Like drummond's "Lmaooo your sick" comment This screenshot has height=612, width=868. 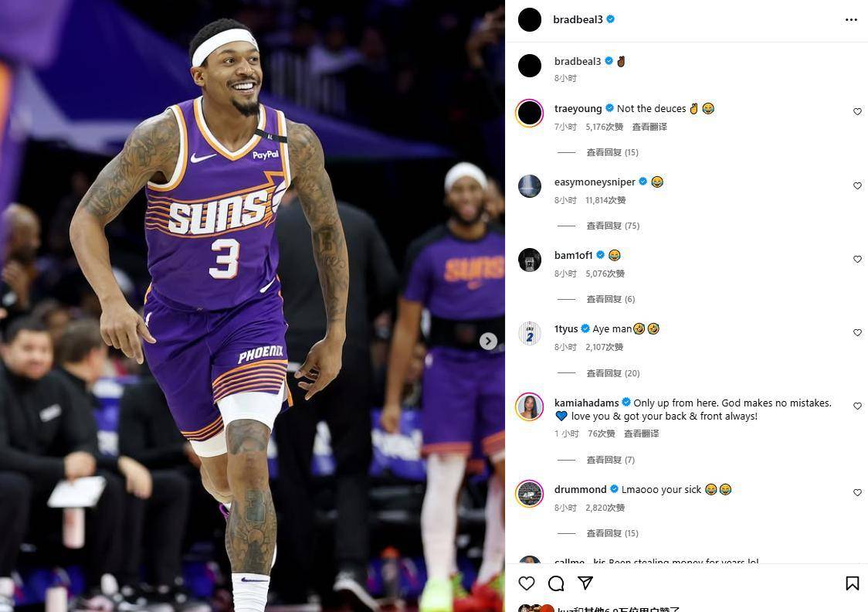pos(857,492)
